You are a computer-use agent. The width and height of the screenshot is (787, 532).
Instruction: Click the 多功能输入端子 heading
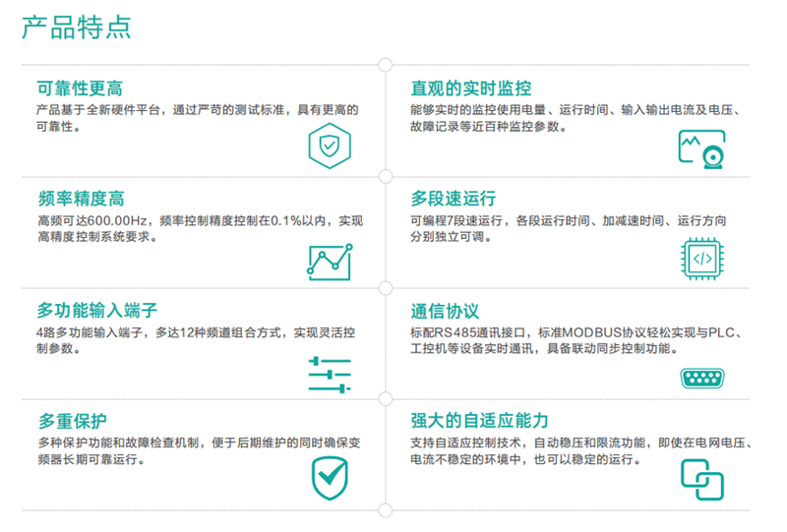tap(97, 311)
